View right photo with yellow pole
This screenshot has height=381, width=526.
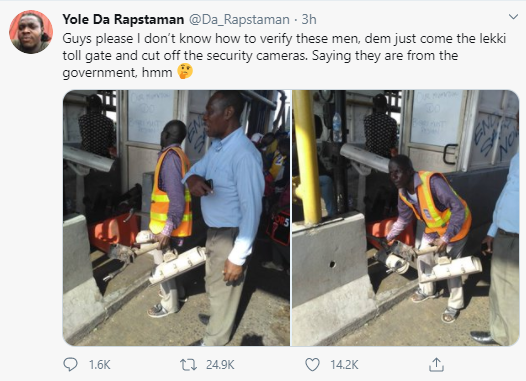(x=406, y=218)
